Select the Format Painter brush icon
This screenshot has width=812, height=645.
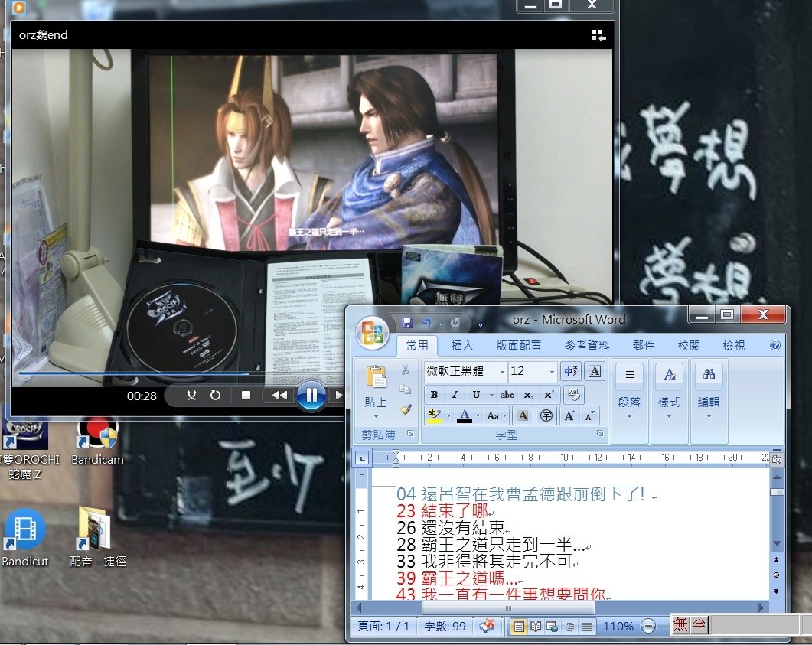point(406,410)
